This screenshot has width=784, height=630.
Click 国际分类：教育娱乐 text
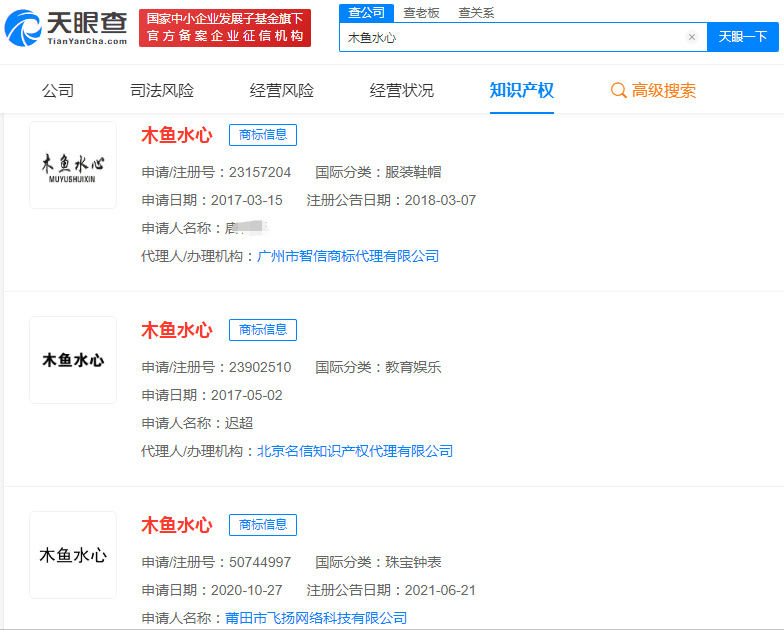[378, 368]
